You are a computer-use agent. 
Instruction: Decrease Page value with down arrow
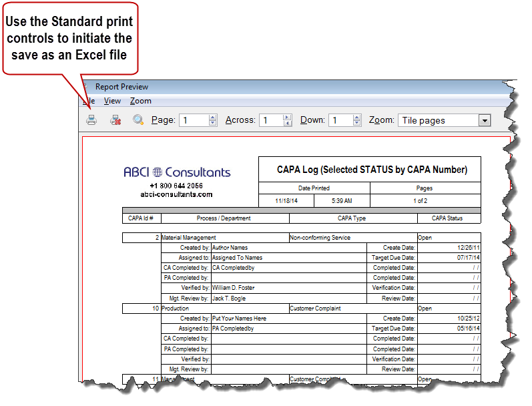click(213, 124)
